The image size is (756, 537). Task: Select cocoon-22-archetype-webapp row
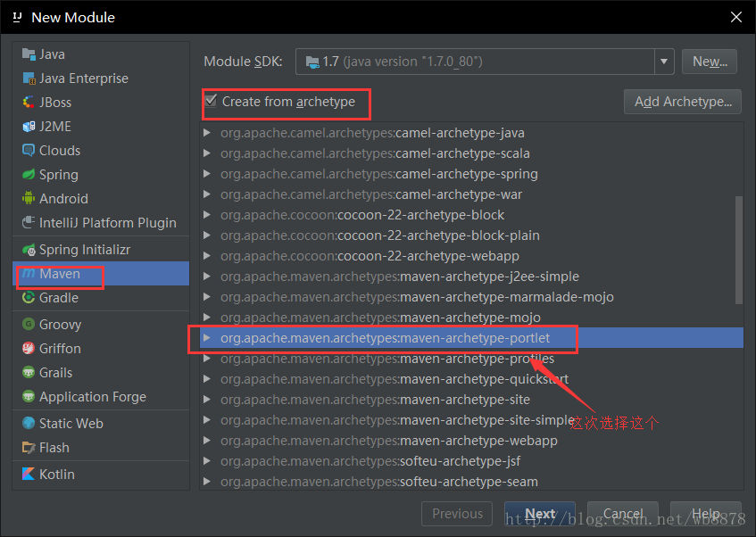(471, 256)
